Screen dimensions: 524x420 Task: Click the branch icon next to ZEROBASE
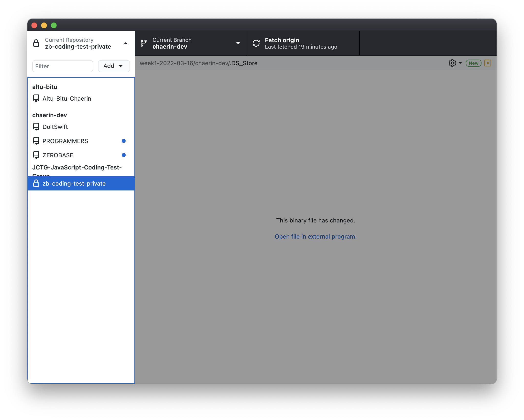tap(36, 155)
